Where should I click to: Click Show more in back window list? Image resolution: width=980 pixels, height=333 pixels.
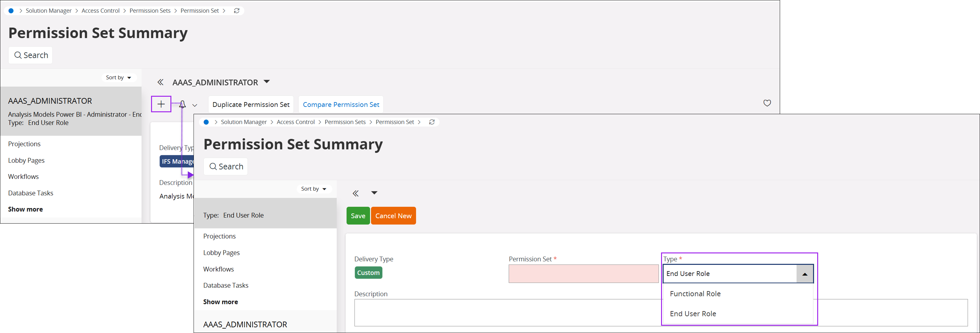click(x=25, y=209)
